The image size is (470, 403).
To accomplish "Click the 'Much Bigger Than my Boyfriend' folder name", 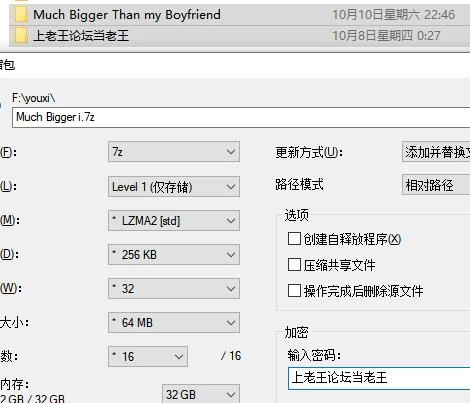I will point(127,15).
